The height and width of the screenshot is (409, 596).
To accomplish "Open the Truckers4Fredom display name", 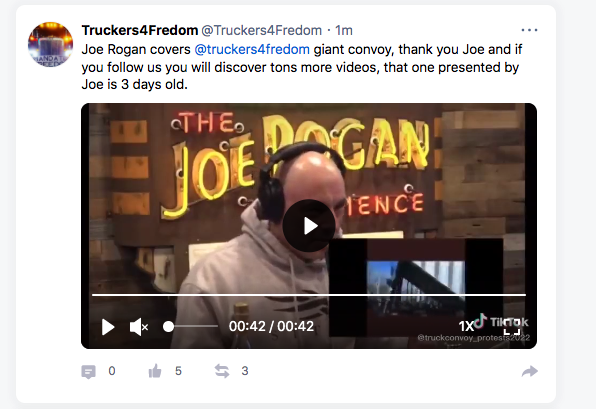I will [x=139, y=30].
